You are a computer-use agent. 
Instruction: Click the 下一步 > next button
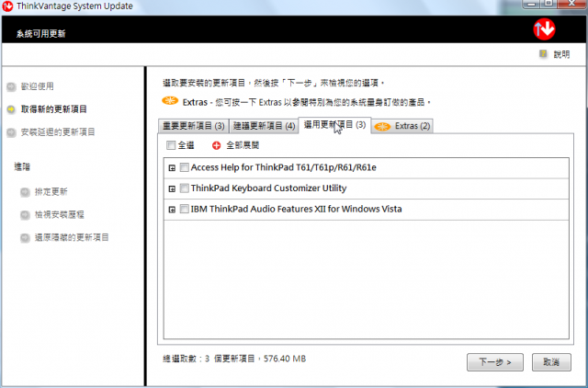click(x=495, y=362)
